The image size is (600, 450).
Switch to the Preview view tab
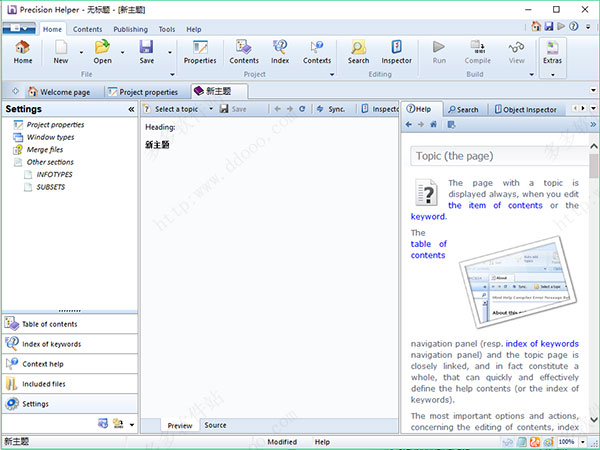coord(179,426)
